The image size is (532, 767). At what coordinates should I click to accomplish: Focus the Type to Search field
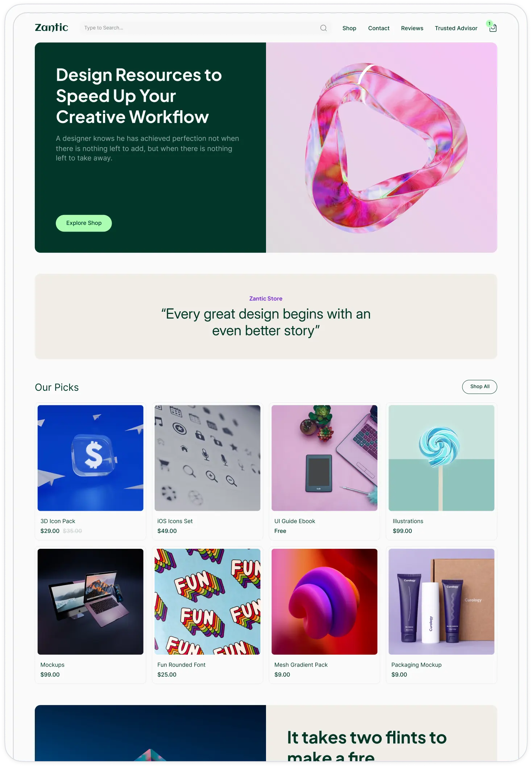click(x=200, y=28)
